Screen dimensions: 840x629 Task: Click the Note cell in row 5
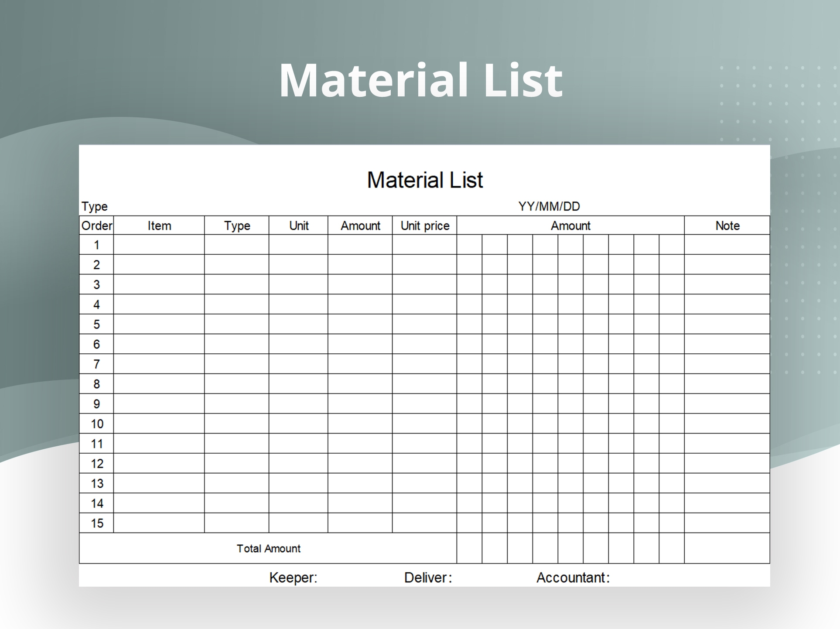coord(727,324)
